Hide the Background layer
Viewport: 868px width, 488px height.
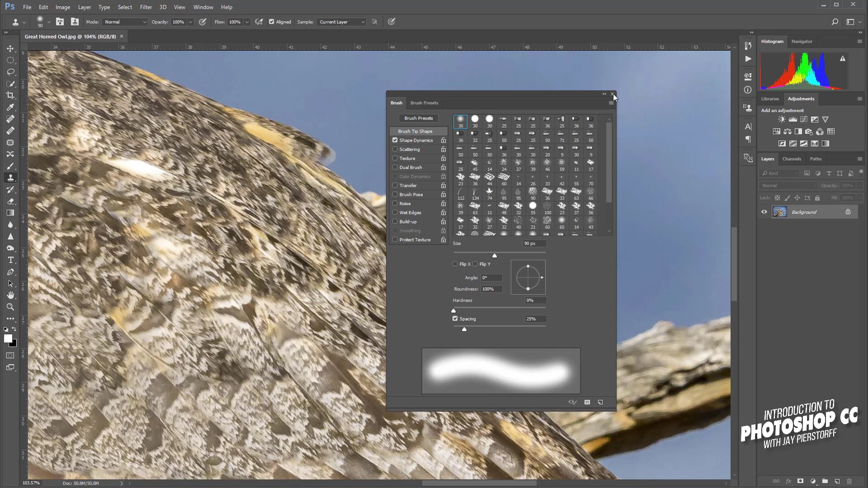click(x=764, y=212)
